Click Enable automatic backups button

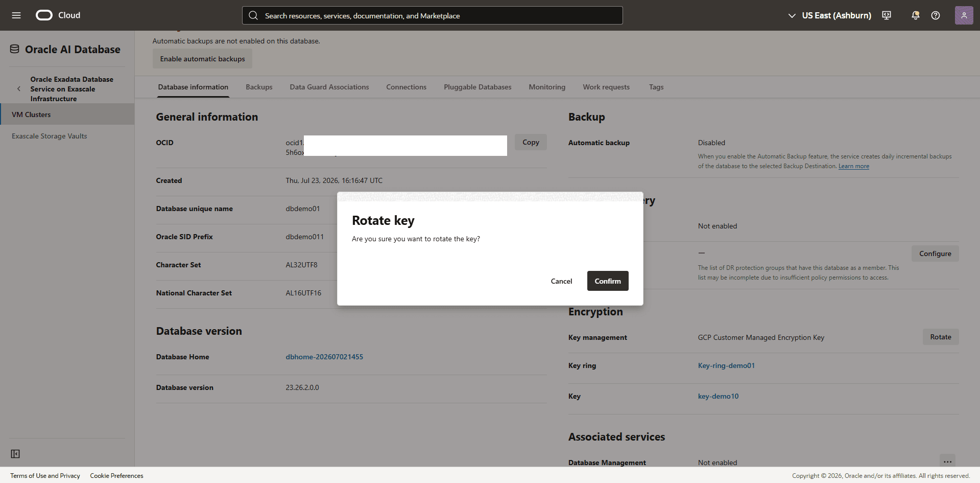click(x=202, y=59)
